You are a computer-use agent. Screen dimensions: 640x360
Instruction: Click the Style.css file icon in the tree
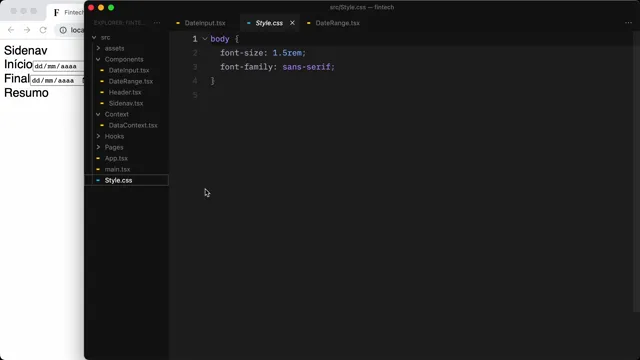point(98,180)
